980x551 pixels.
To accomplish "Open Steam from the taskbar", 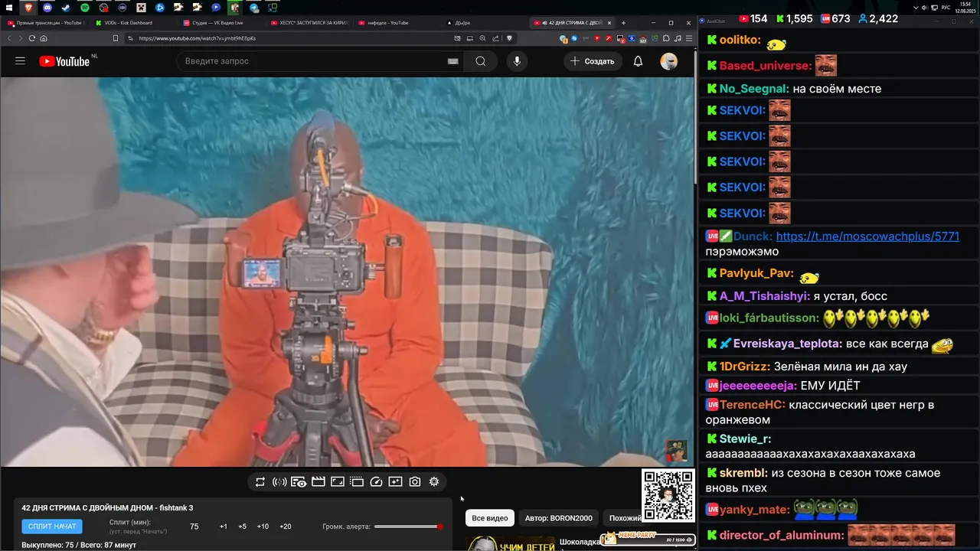I will [66, 8].
